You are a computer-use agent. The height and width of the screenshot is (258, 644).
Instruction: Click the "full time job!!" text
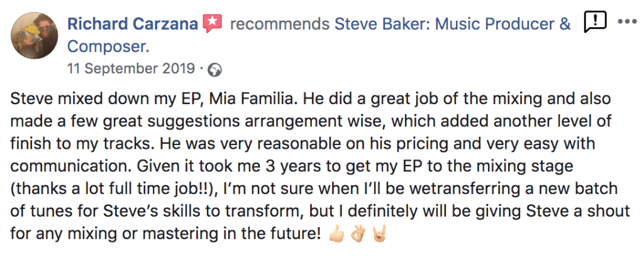coord(133,190)
